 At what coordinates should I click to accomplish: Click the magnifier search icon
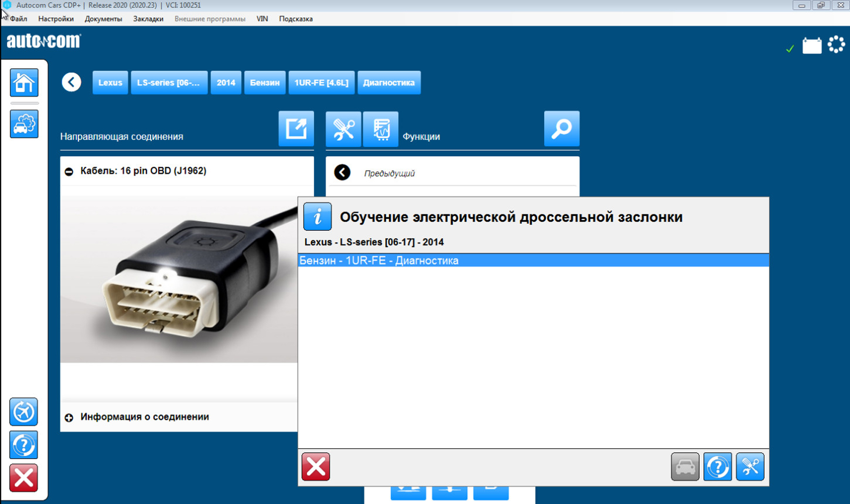pos(561,129)
